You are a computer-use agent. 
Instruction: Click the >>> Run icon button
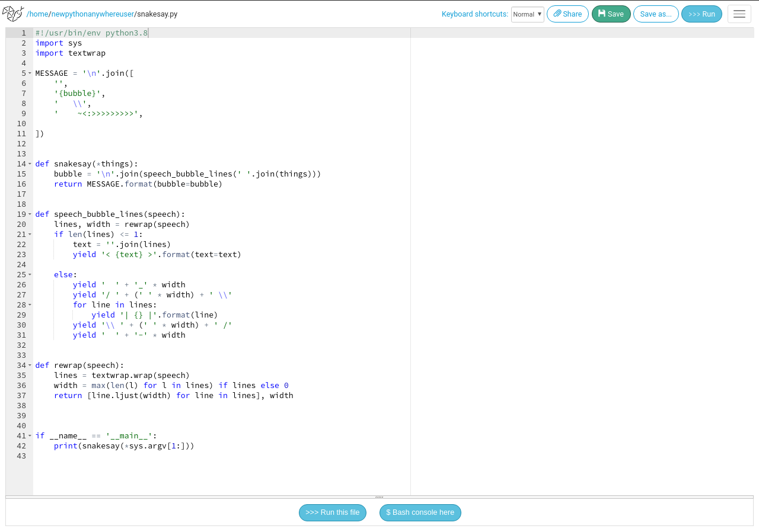(x=701, y=13)
